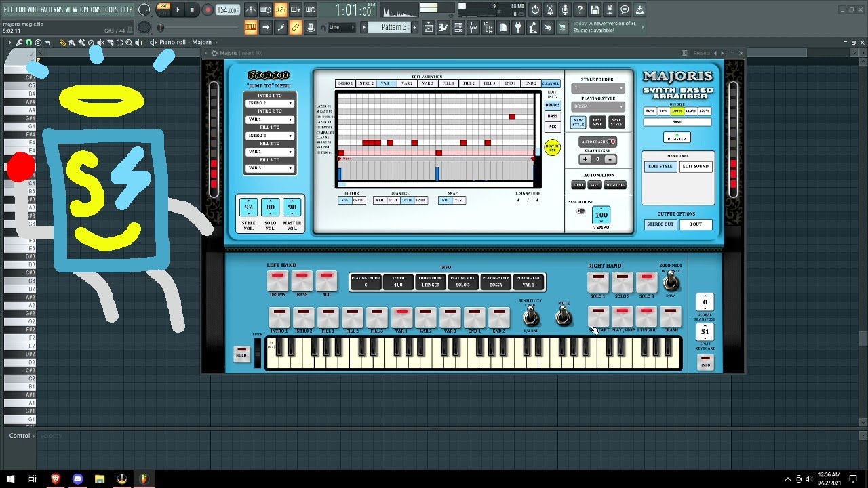Click the wrench tools icon in piano roll
The width and height of the screenshot is (868, 488).
coord(19,42)
